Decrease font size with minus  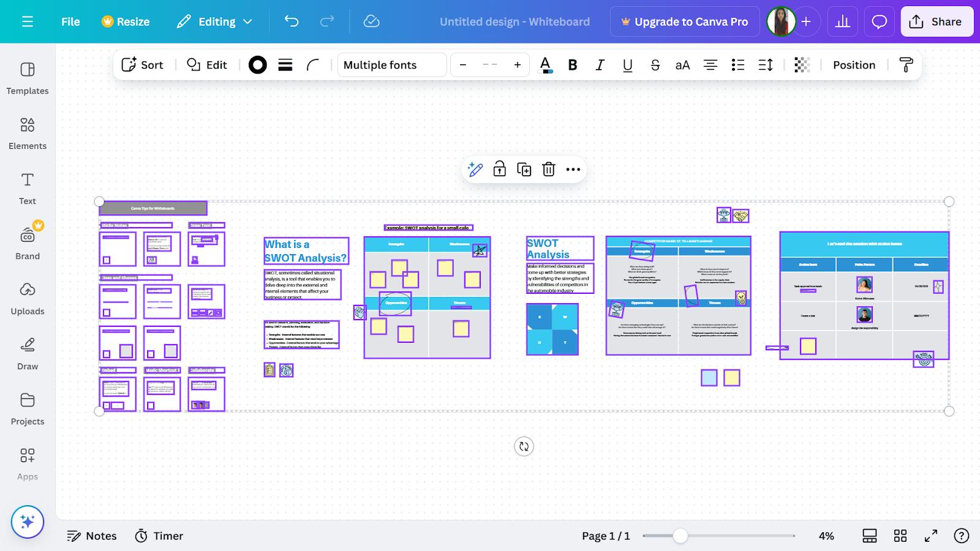pyautogui.click(x=463, y=65)
